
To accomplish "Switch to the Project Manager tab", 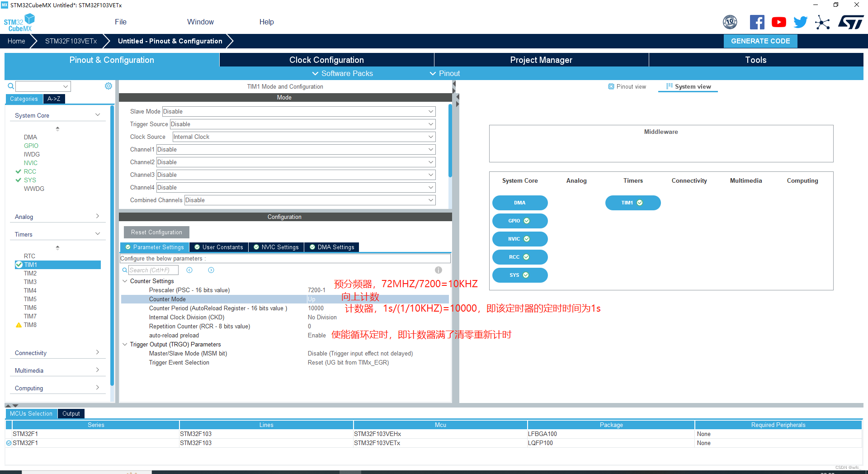I will 541,60.
